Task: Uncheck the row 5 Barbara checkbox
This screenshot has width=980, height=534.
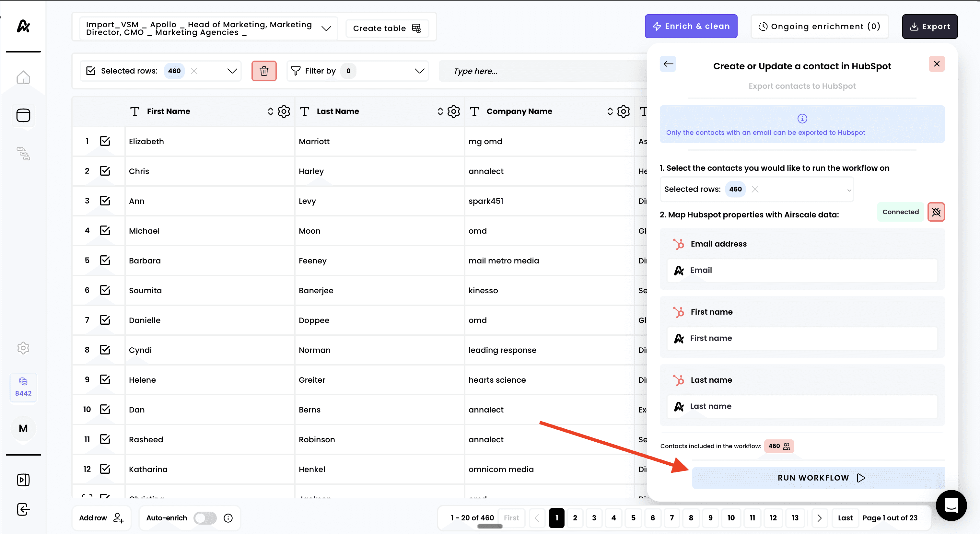Action: click(105, 261)
